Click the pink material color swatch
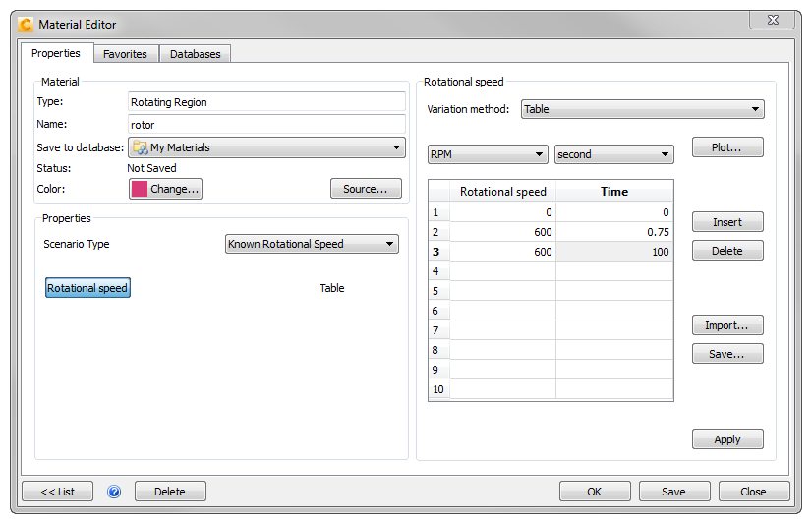The height and width of the screenshot is (524, 812). click(140, 189)
